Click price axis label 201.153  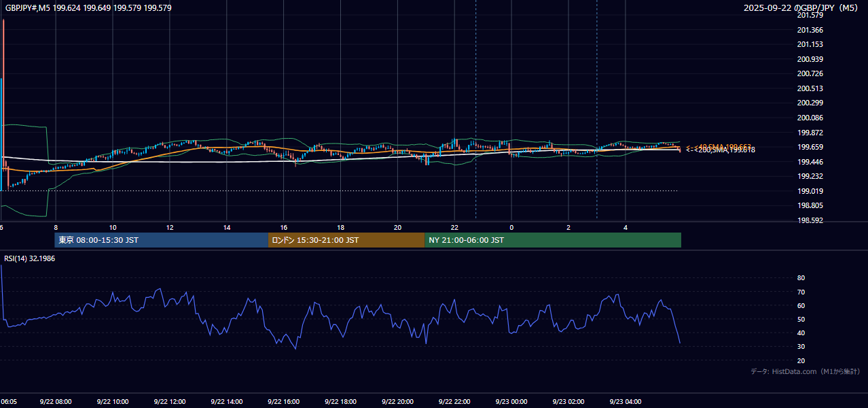tap(810, 44)
